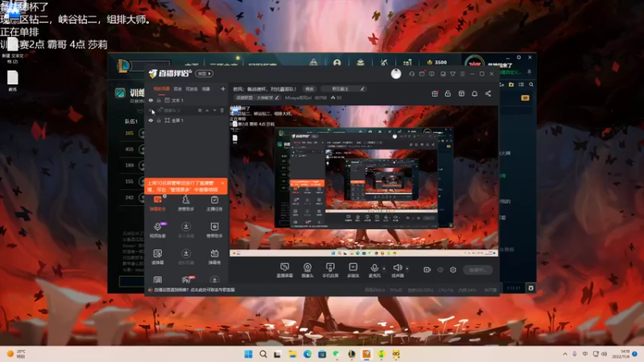Open the 视频连麦 tool
This screenshot has height=362, width=644.
click(157, 230)
